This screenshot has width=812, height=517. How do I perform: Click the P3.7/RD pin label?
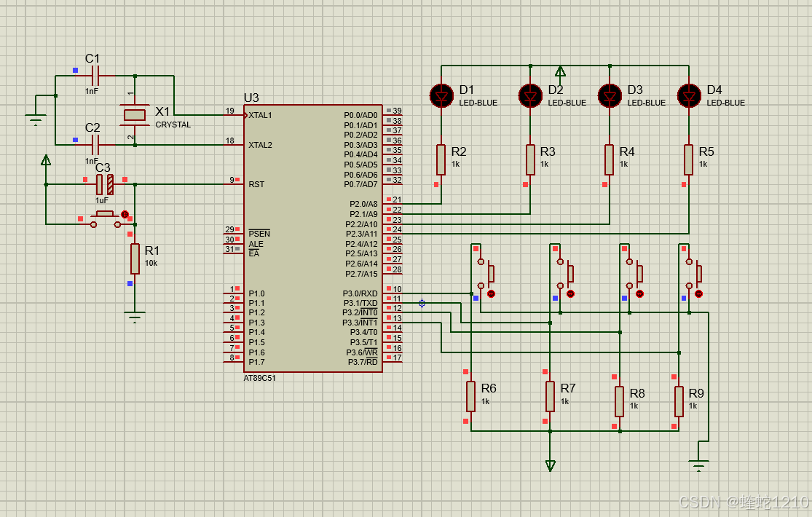pos(363,362)
